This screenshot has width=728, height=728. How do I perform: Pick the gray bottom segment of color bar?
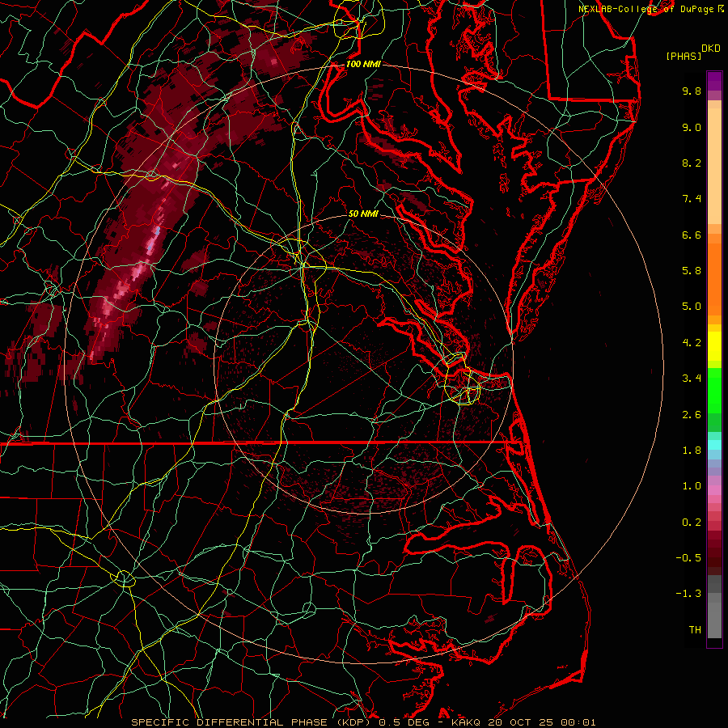pyautogui.click(x=714, y=617)
